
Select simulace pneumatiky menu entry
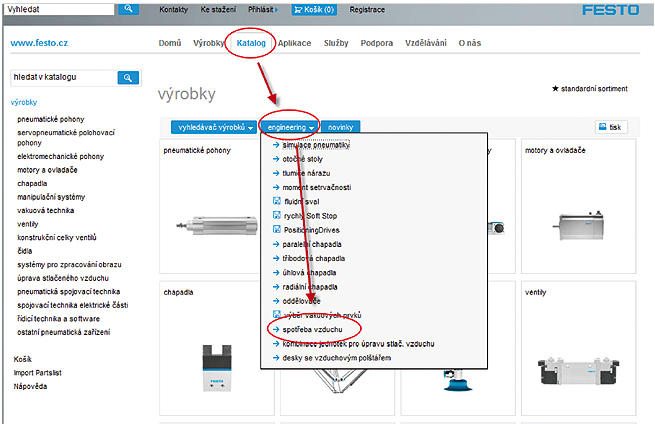[311, 145]
